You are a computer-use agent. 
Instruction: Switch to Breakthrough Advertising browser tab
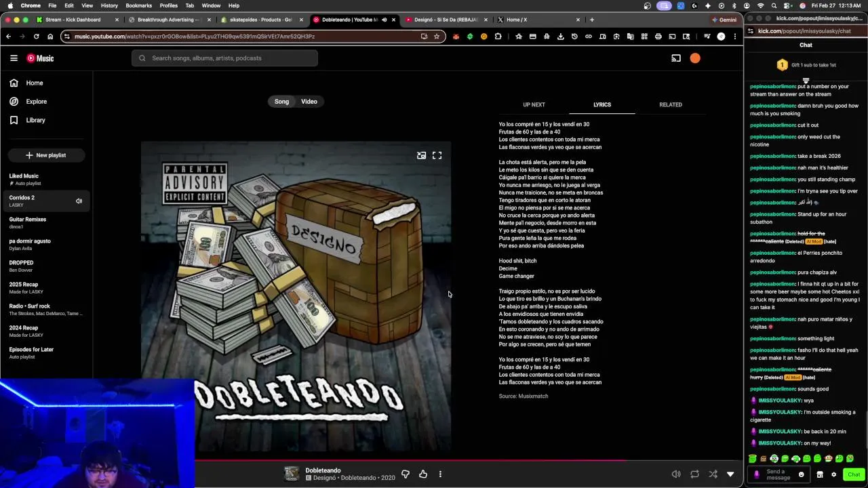(170, 20)
